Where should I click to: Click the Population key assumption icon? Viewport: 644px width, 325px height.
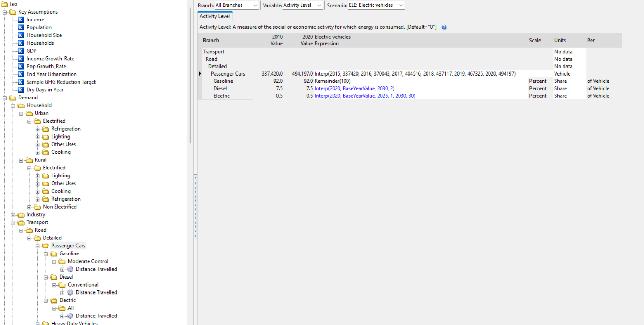point(21,27)
